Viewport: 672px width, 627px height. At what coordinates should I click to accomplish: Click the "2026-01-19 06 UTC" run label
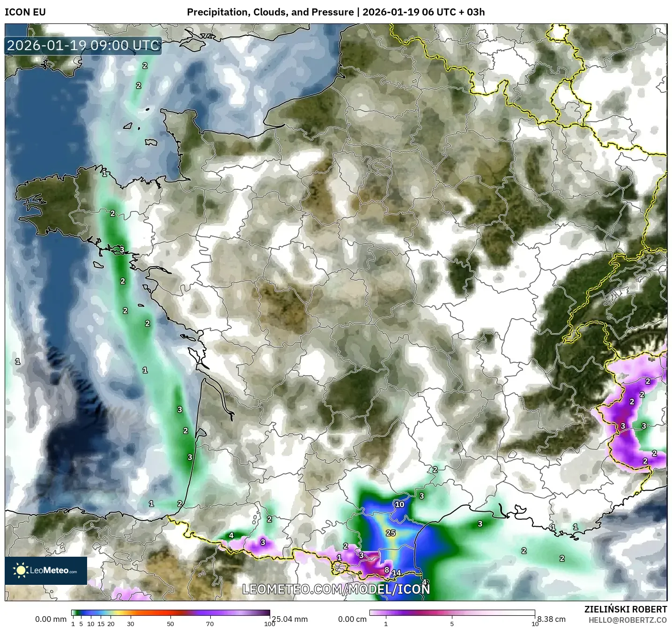coord(410,13)
